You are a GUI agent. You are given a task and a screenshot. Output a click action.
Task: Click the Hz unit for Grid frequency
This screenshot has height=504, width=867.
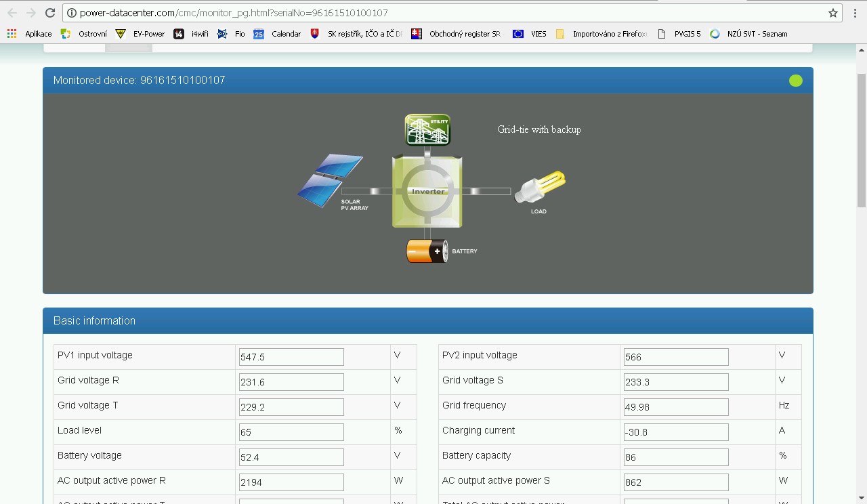784,405
